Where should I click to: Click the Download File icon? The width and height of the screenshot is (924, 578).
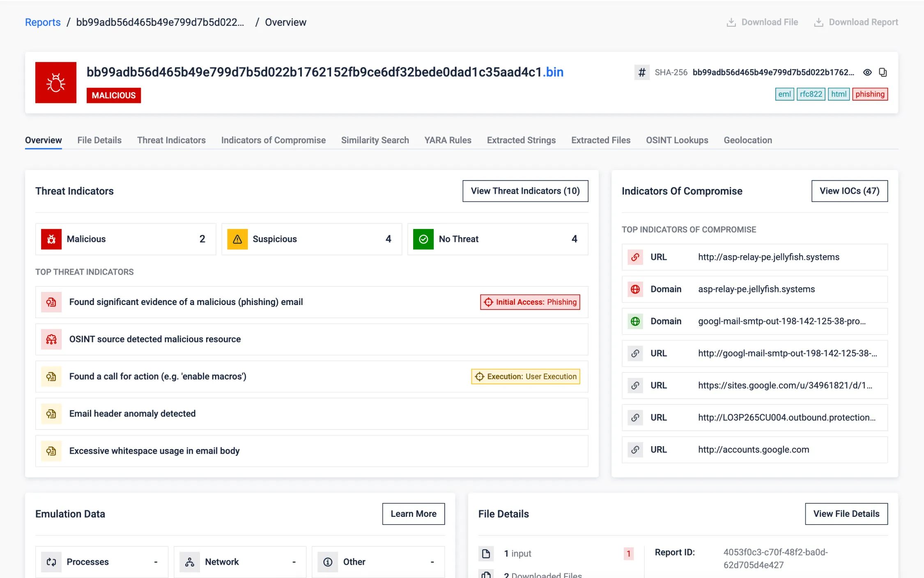coord(731,22)
